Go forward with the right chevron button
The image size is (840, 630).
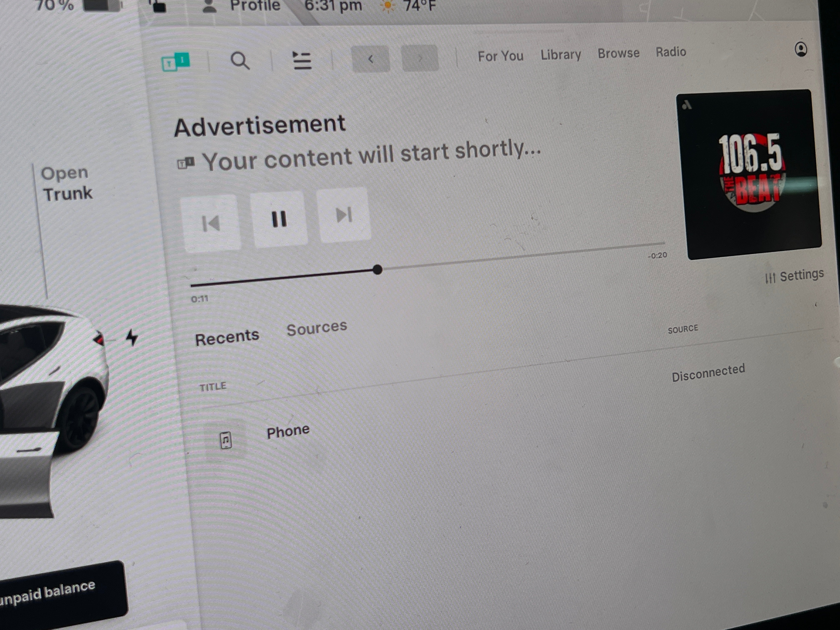(420, 58)
